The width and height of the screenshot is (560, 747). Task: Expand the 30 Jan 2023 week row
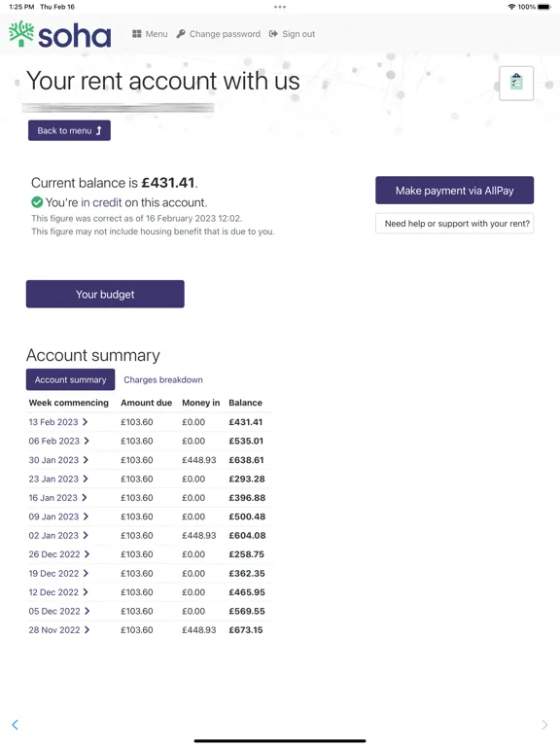[58, 460]
